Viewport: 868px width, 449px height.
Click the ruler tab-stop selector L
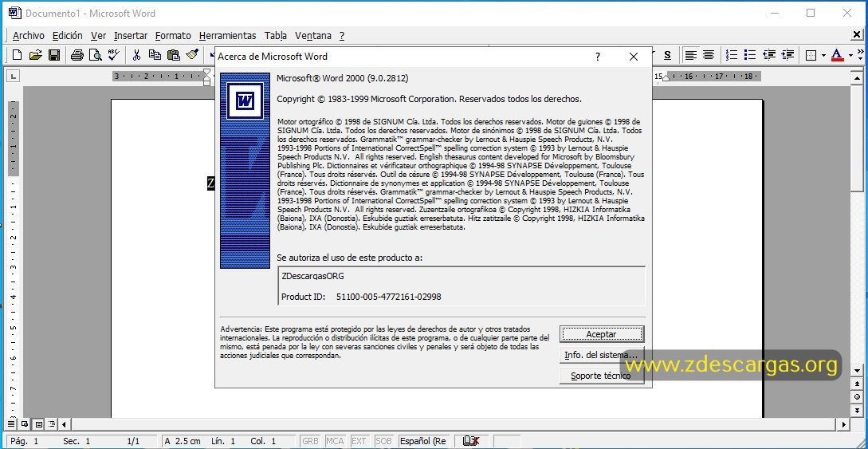pos(13,76)
